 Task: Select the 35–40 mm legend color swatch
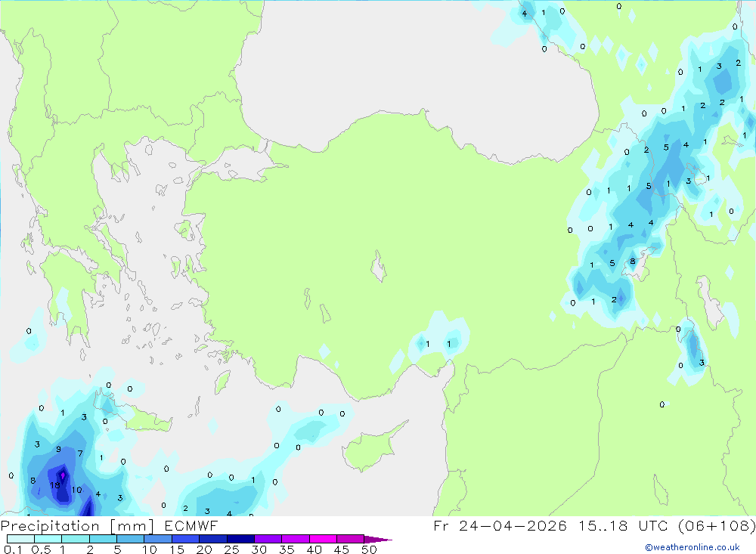click(x=295, y=539)
